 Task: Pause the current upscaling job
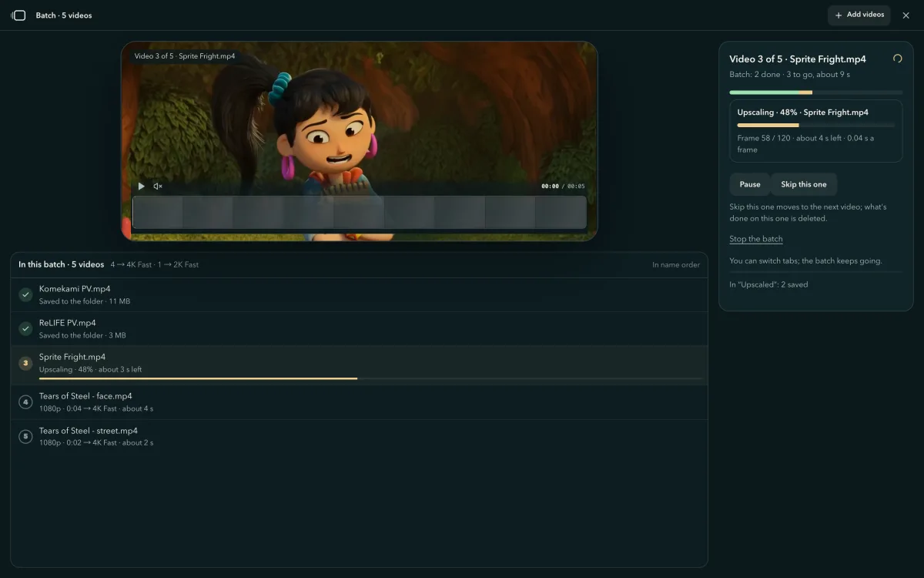tap(750, 184)
